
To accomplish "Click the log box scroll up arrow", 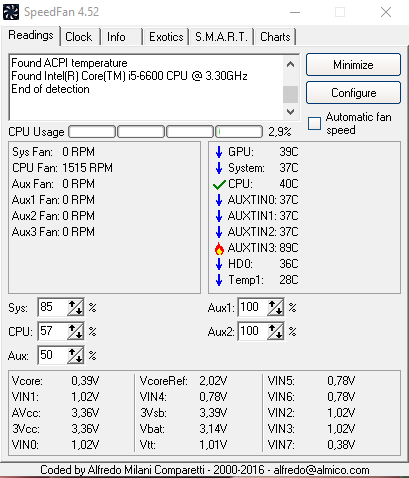I will click(x=290, y=64).
